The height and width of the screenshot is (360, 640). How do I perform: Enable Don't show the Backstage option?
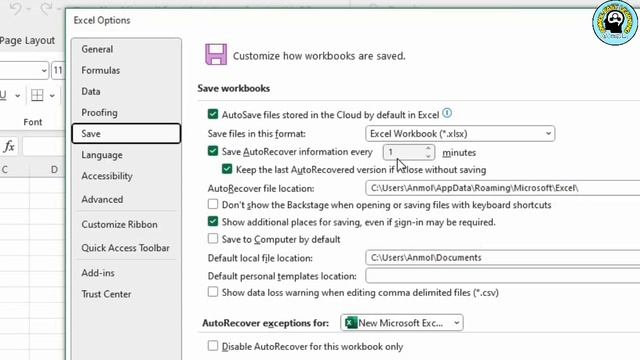pos(213,204)
